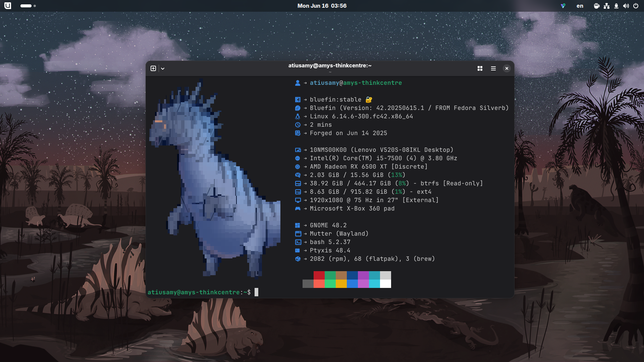Close the Ptyxis terminal window

507,68
